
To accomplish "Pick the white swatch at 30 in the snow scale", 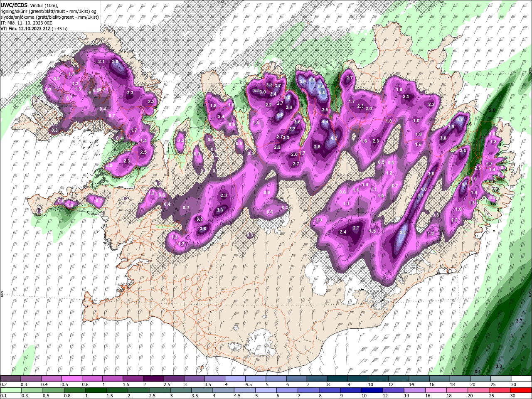I will (x=521, y=379).
